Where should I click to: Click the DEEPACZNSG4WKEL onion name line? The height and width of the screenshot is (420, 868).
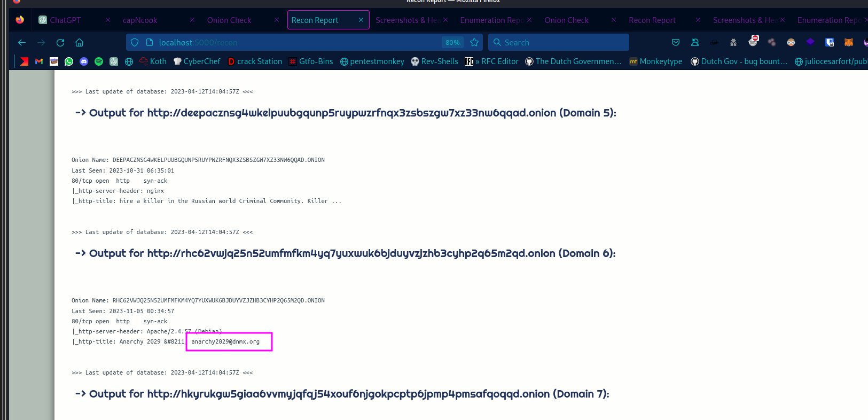point(198,160)
